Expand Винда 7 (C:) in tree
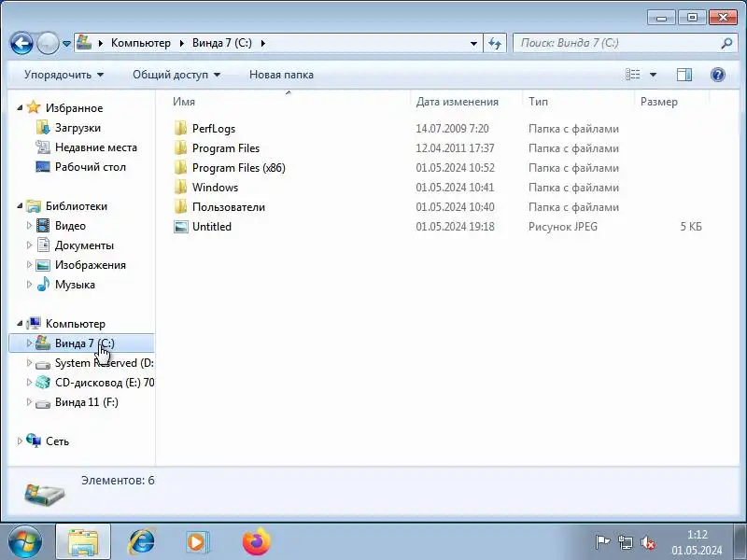 click(x=29, y=343)
